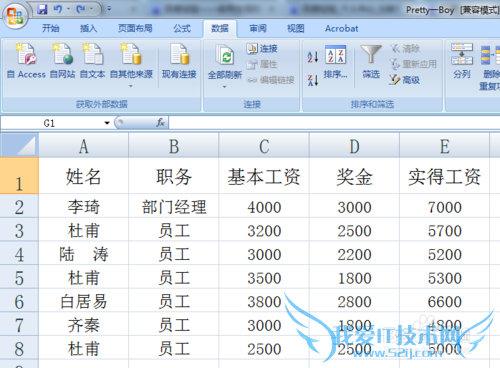Select all cells with corner button
This screenshot has height=368, width=500.
(x=19, y=145)
